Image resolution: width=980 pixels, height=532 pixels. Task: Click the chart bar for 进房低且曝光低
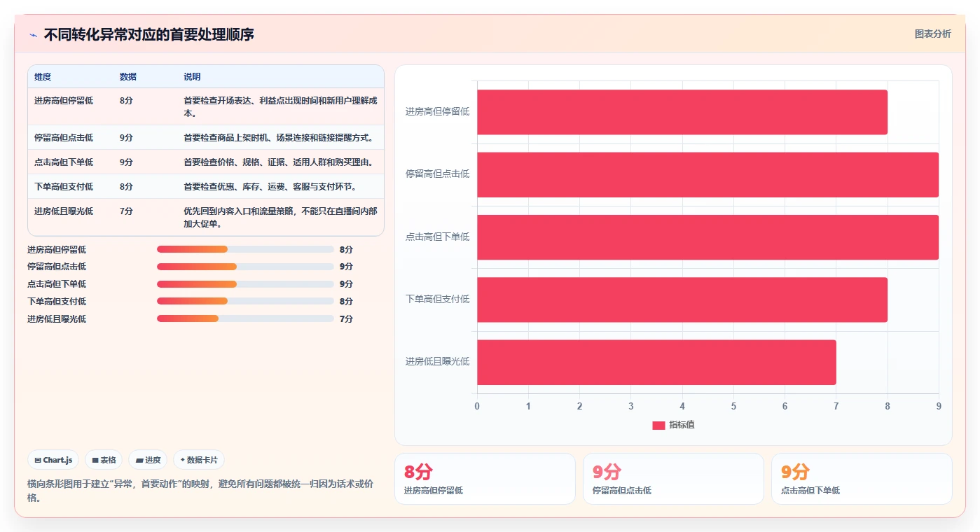(656, 362)
